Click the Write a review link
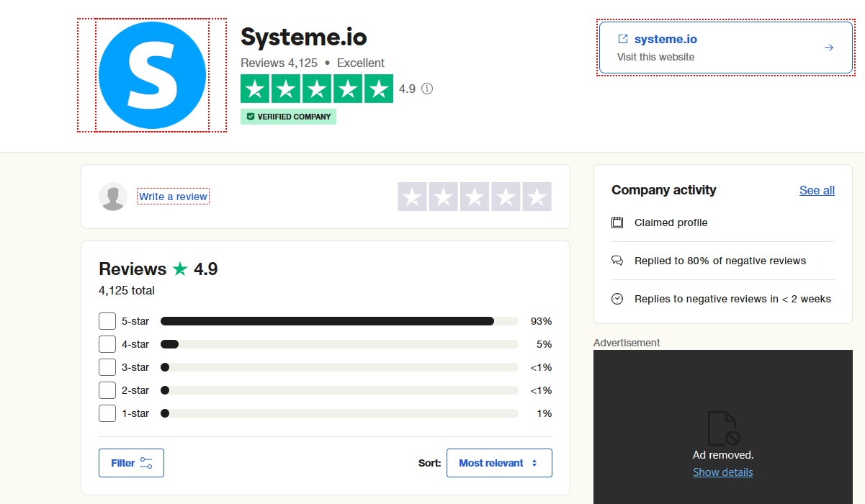Screen dimensions: 865x504 click(x=173, y=197)
